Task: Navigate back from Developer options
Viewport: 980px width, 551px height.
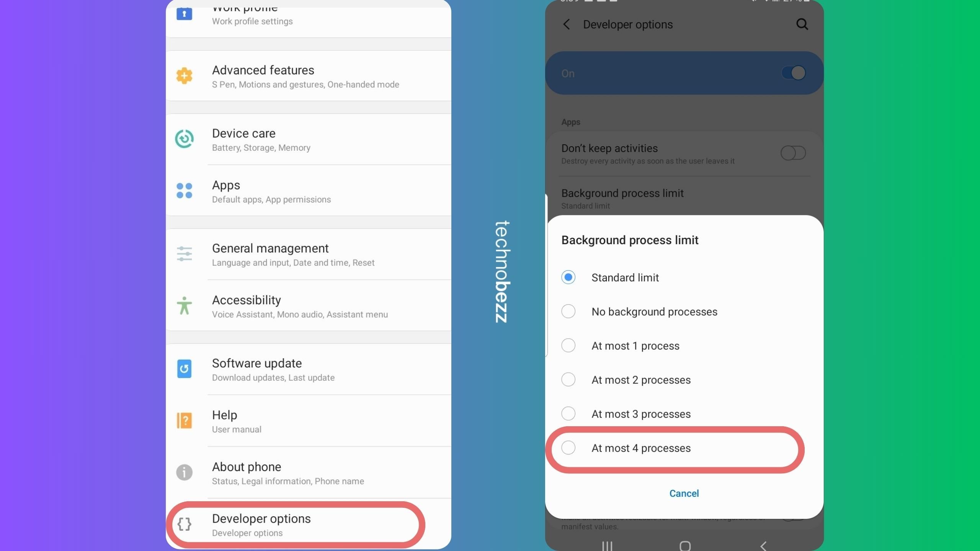Action: 567,25
